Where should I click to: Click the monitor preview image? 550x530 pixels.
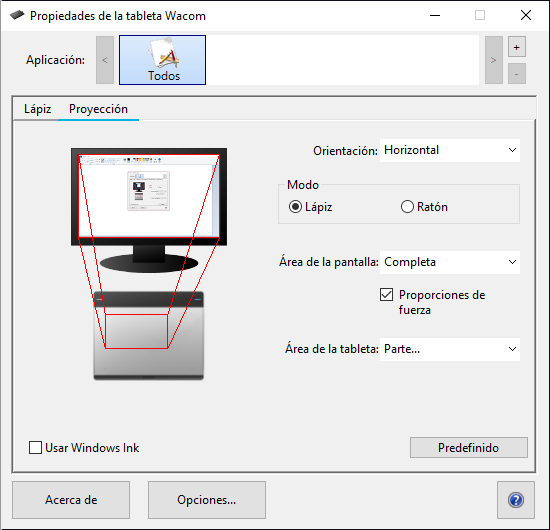click(149, 210)
